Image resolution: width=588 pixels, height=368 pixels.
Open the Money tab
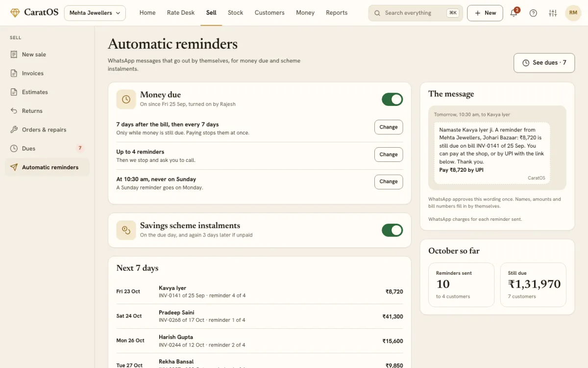305,13
